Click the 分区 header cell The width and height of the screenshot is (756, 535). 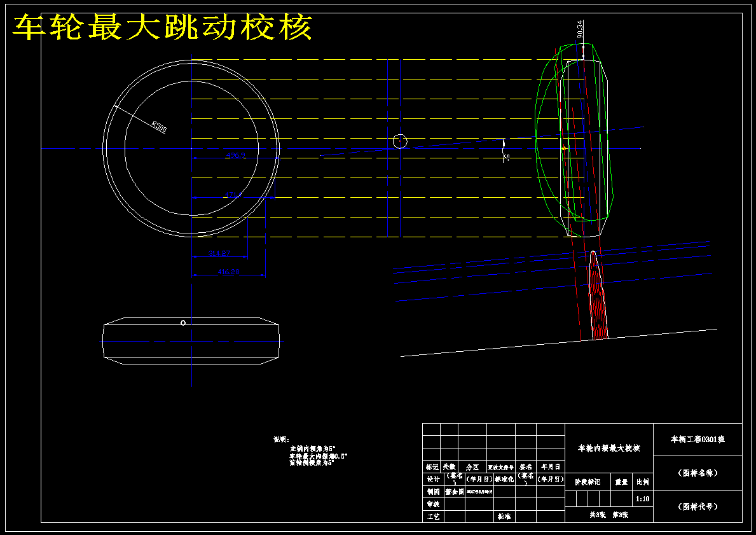click(x=472, y=467)
